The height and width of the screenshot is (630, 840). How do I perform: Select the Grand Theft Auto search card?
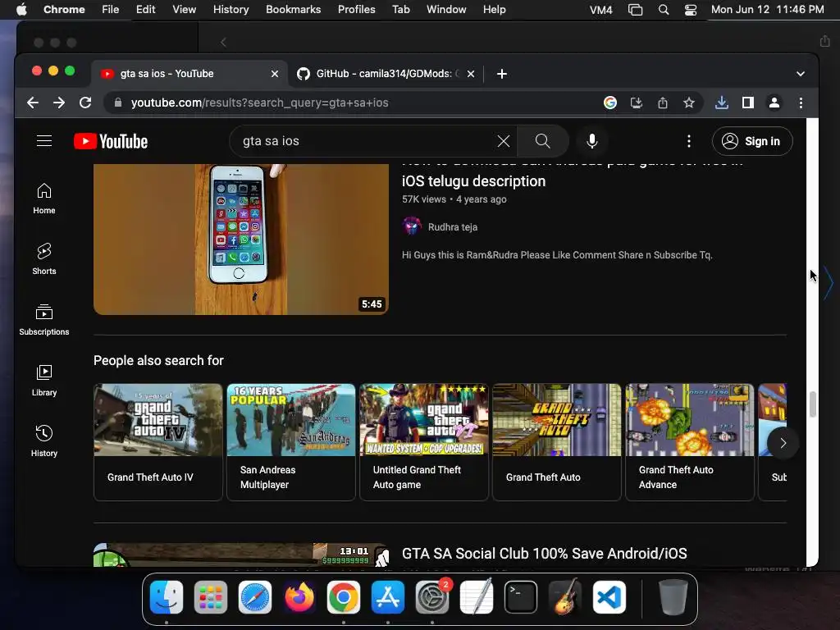click(557, 442)
